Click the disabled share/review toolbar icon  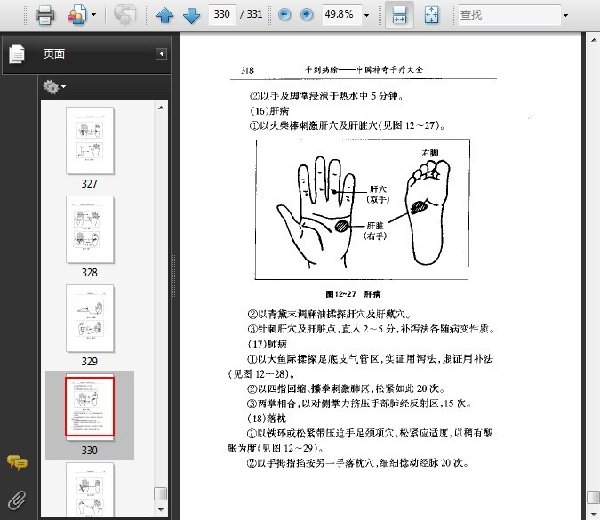125,15
